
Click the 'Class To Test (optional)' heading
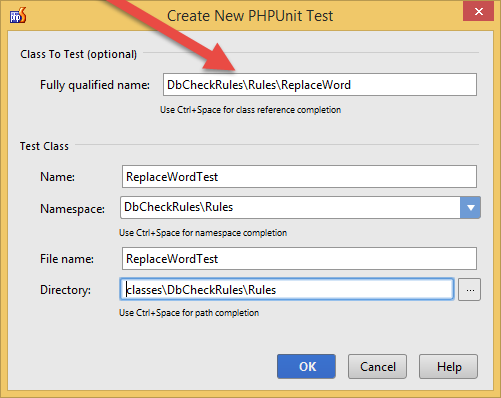click(x=79, y=54)
